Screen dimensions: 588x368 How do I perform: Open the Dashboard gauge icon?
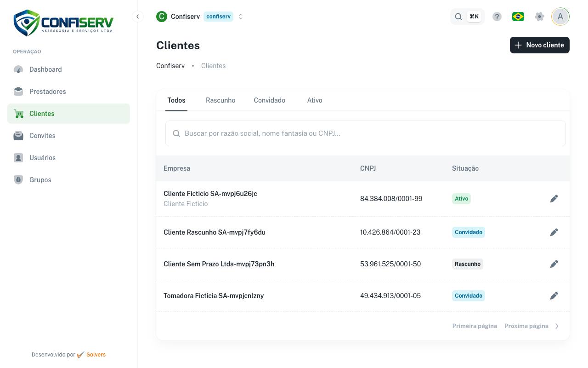[x=18, y=69]
